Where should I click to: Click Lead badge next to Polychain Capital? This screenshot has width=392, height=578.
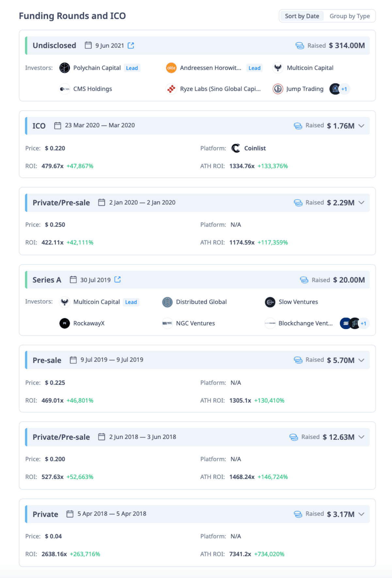(132, 68)
